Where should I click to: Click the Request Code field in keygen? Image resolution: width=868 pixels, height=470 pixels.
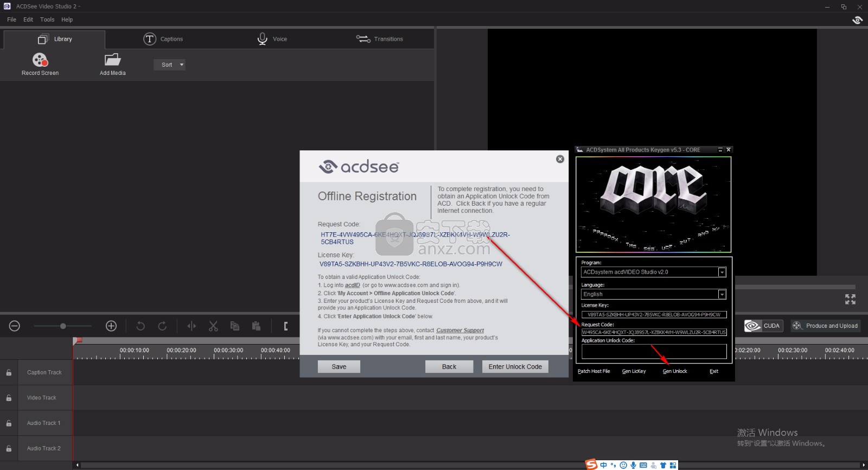pos(654,332)
